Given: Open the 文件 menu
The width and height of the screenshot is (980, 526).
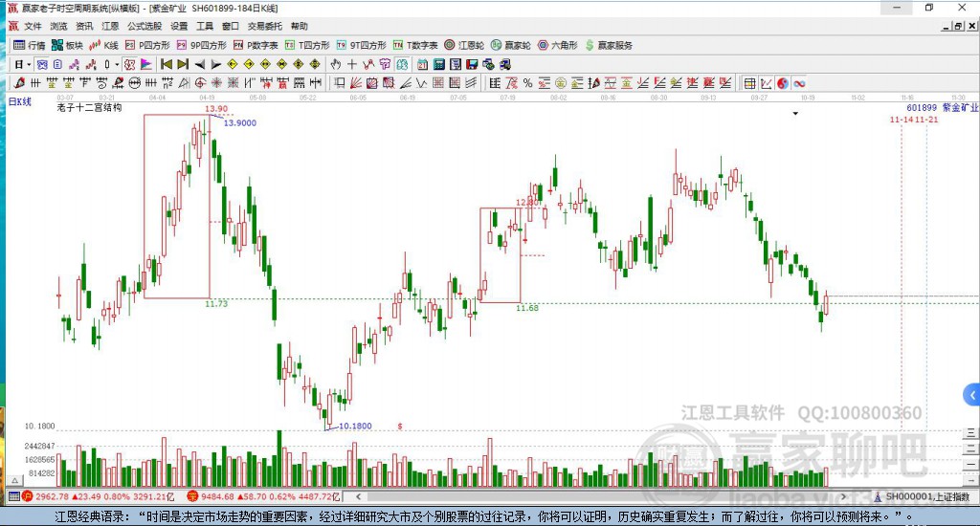Looking at the screenshot, I should click(33, 26).
